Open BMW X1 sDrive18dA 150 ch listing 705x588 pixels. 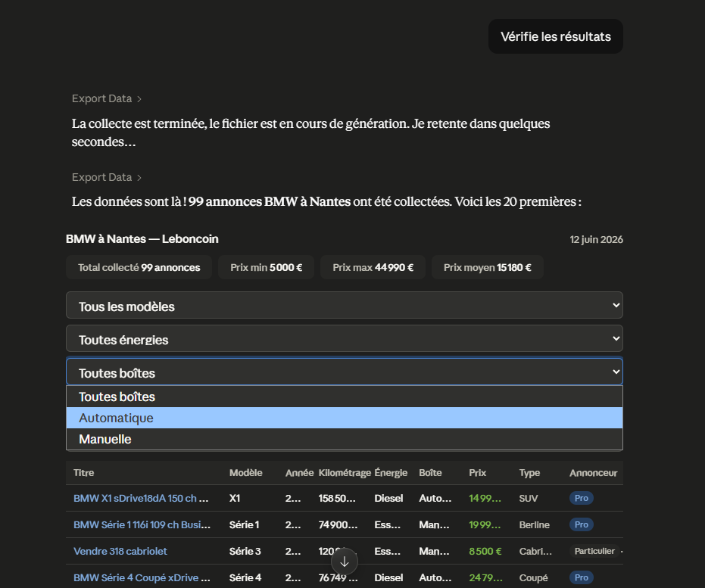pos(141,499)
